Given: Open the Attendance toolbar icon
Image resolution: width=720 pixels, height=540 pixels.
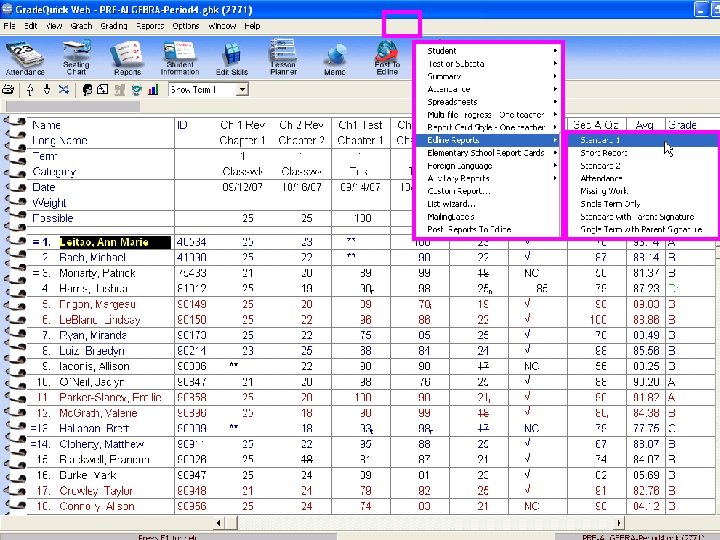Looking at the screenshot, I should (24, 57).
